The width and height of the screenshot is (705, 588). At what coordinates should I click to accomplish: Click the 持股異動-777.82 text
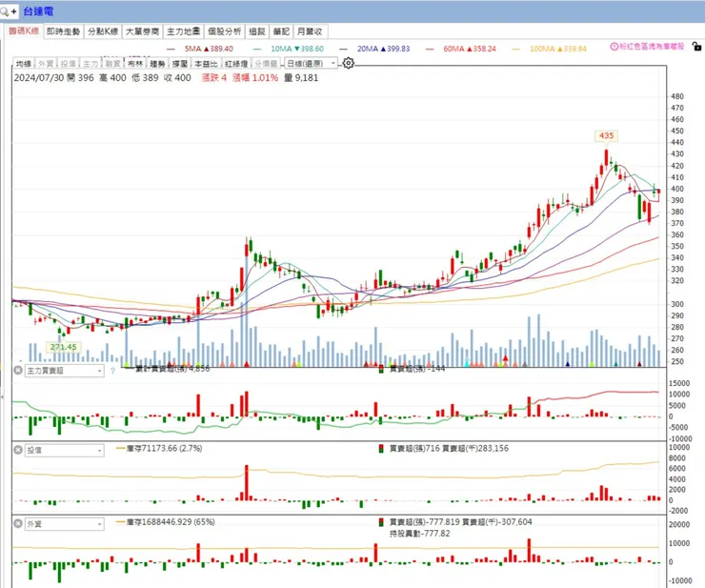pyautogui.click(x=419, y=534)
